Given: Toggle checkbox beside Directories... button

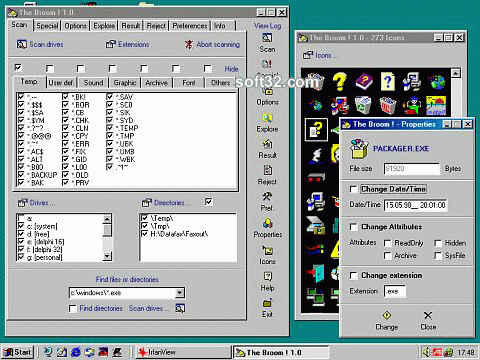Looking at the screenshot, I should tap(209, 202).
